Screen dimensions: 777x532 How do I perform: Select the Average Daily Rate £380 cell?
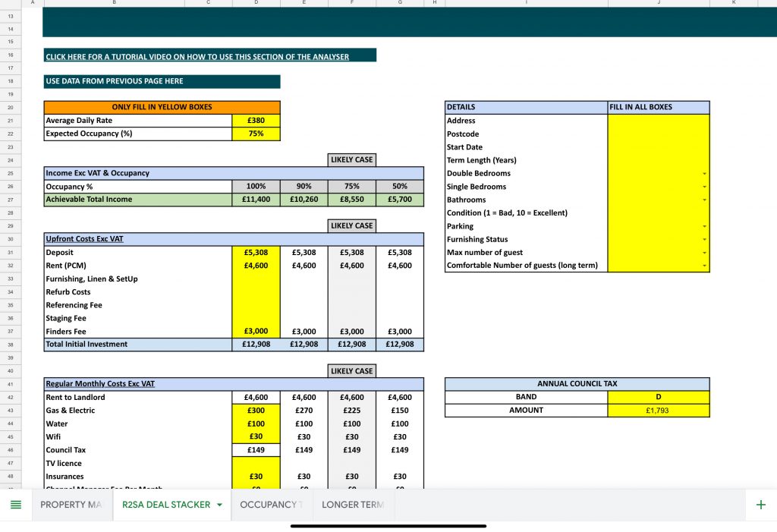click(x=256, y=121)
